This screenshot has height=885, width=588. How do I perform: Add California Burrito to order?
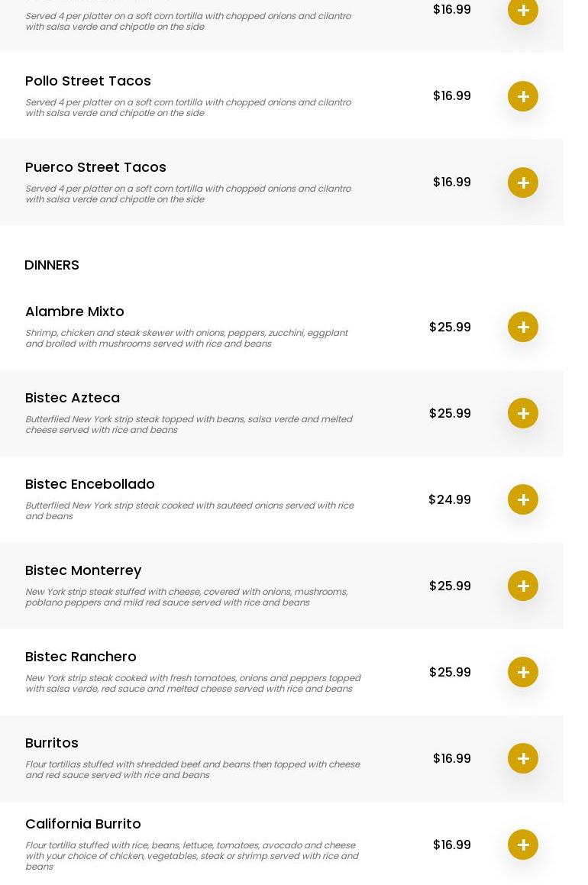click(x=523, y=845)
